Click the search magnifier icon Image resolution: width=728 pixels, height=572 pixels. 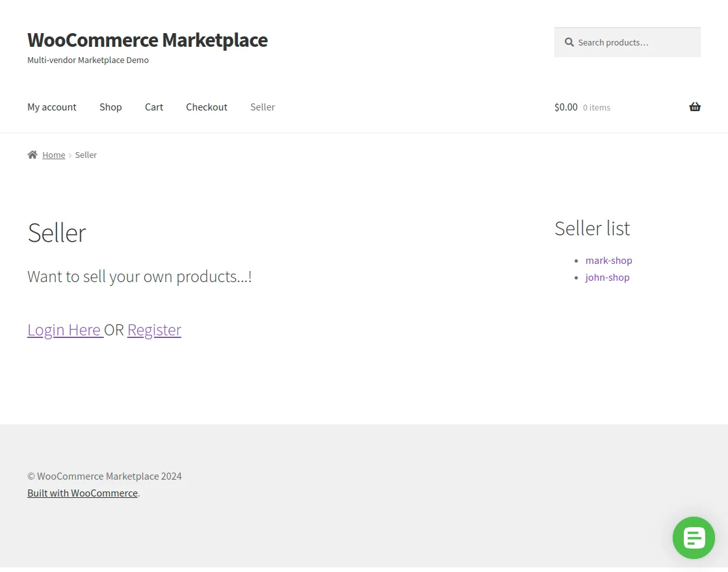tap(569, 42)
